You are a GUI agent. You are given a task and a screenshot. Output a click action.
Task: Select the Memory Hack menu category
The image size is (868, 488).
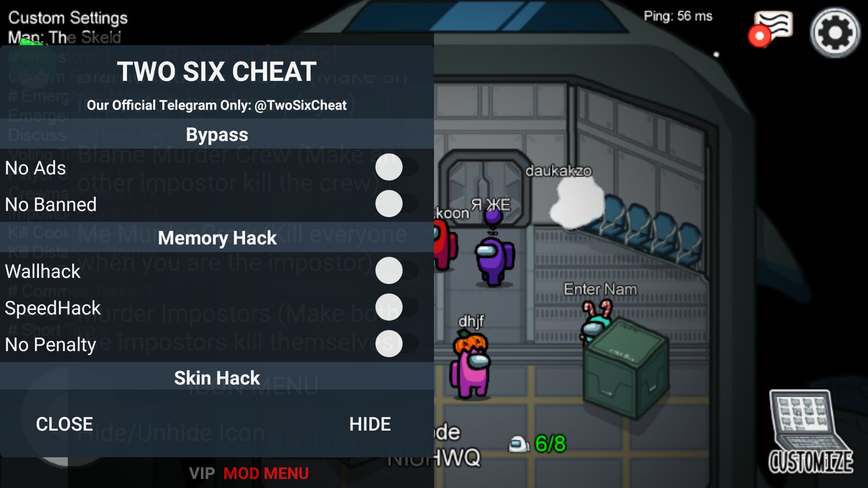pyautogui.click(x=217, y=237)
